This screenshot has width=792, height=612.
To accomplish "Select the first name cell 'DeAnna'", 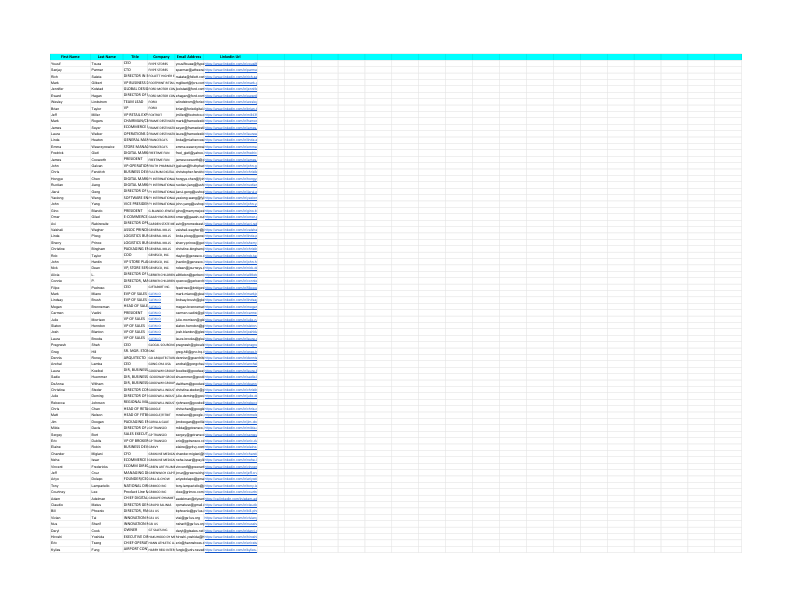I will pos(70,383).
